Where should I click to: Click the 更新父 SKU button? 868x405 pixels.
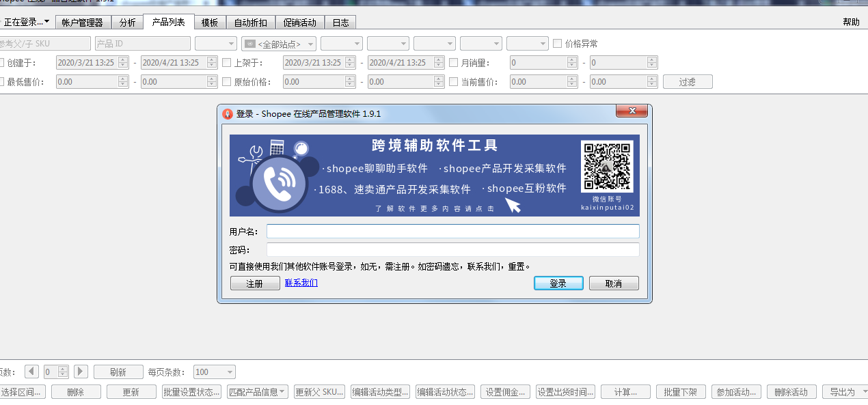pyautogui.click(x=319, y=392)
